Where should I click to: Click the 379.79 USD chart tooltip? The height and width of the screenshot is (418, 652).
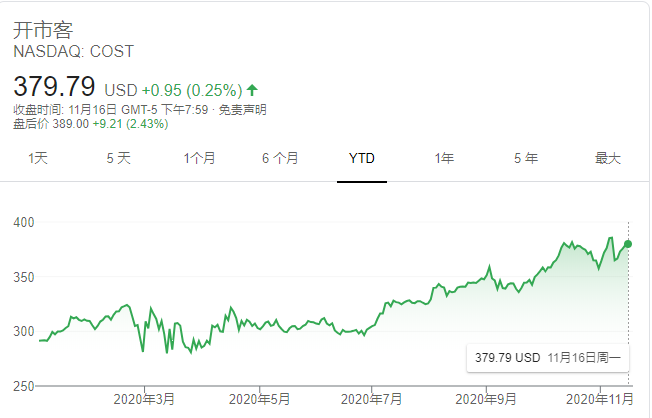pos(547,357)
